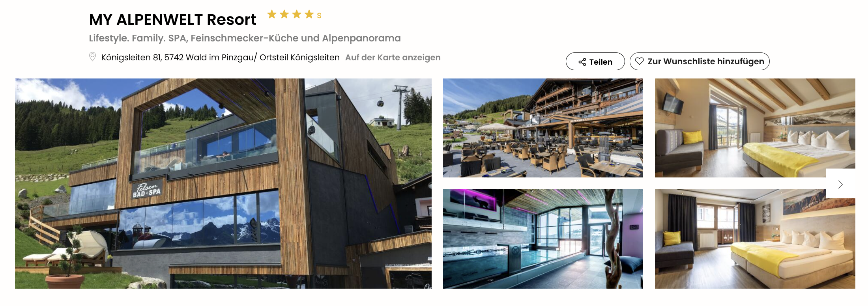Open the large Felsen Bad & Spa photo
The image size is (868, 306).
(223, 183)
